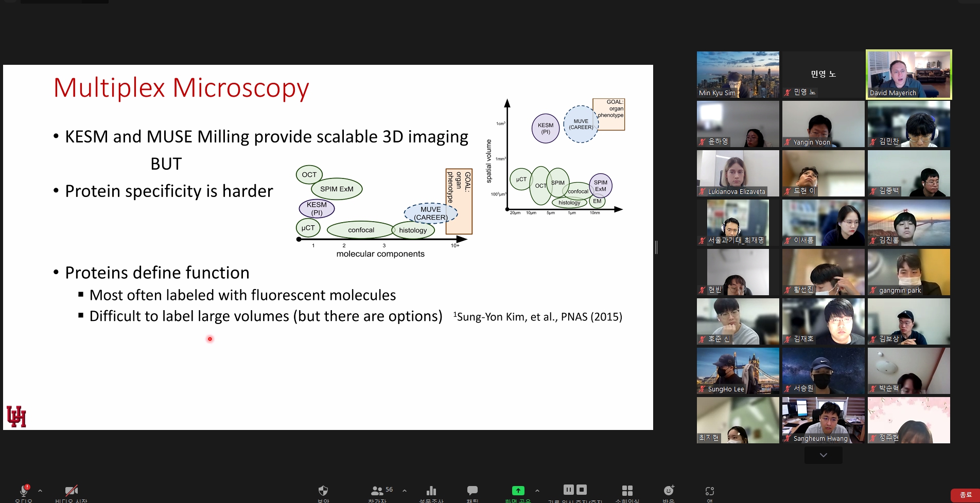Open the Apps icon

[710, 491]
